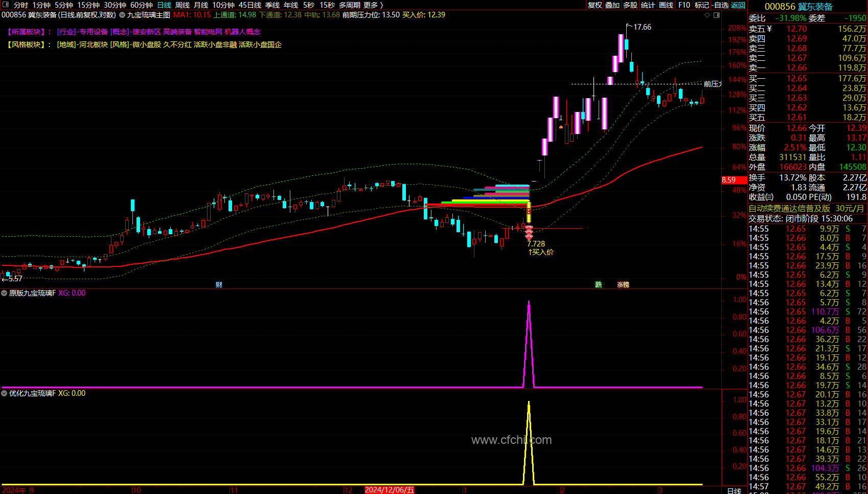
Task: Click the 返回 back button
Action: point(738,5)
